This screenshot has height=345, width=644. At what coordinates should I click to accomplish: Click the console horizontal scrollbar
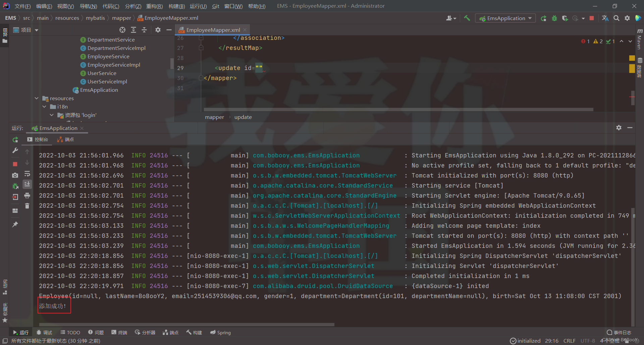point(186,324)
